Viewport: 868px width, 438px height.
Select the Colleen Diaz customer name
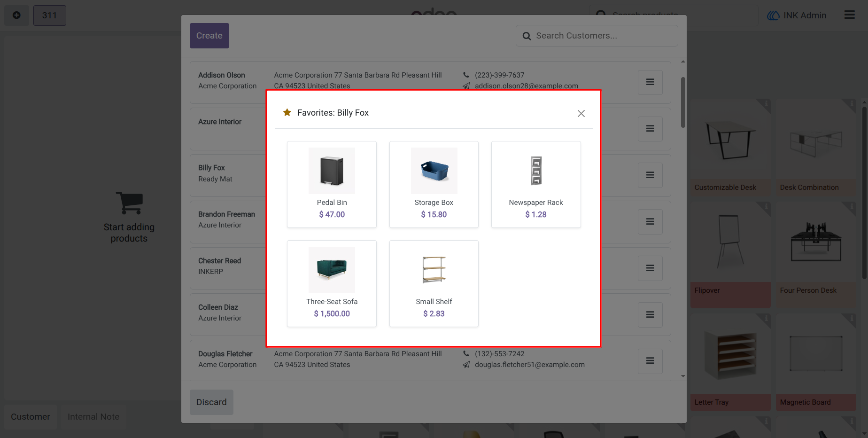[x=218, y=307]
